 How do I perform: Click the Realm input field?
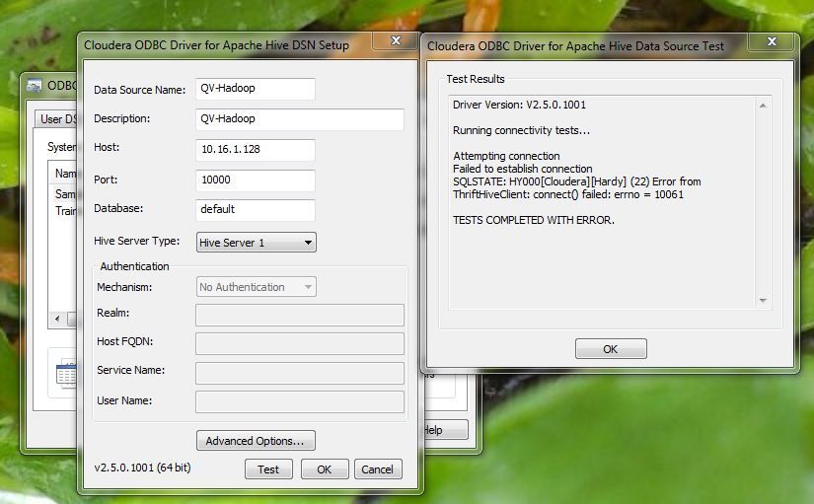(x=300, y=315)
